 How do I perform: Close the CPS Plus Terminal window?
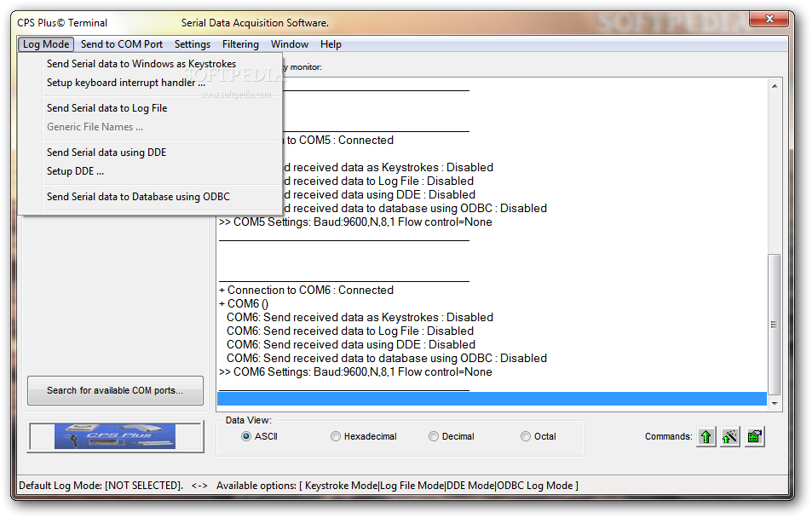point(769,19)
